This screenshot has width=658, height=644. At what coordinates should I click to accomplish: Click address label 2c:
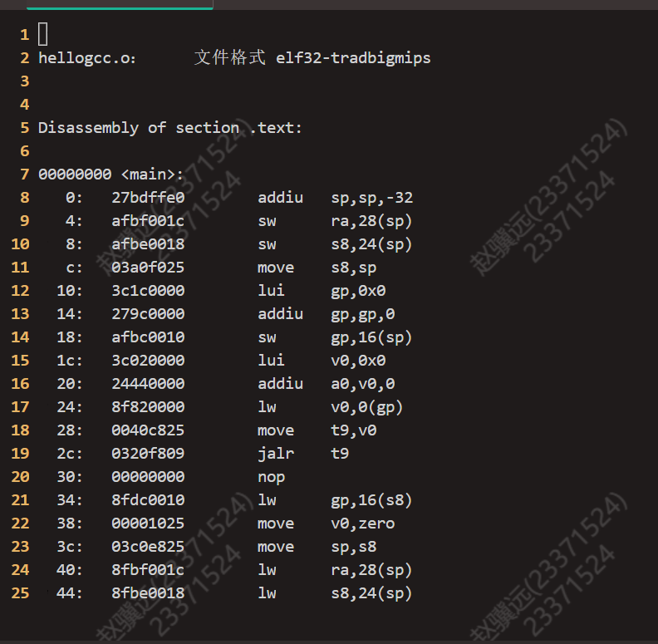click(x=70, y=454)
